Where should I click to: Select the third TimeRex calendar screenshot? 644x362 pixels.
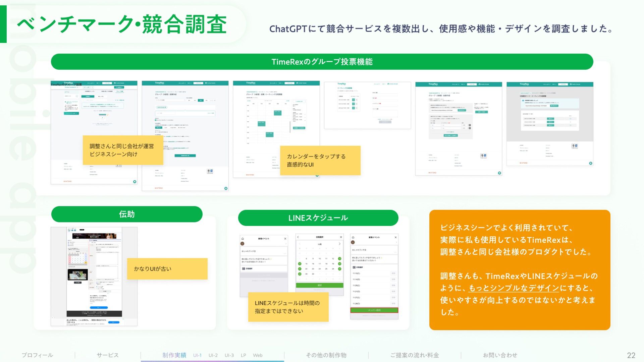point(276,129)
